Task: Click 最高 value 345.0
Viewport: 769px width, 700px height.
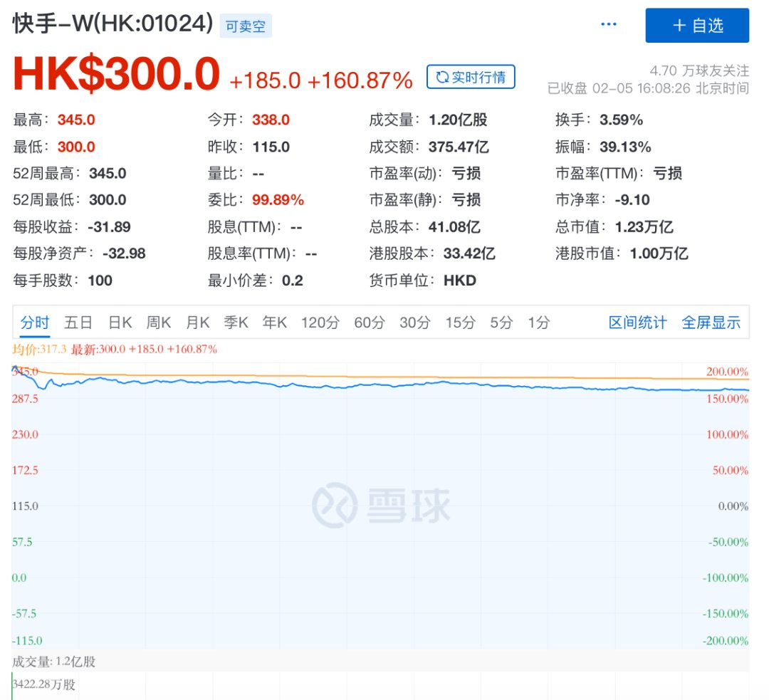Action: click(x=76, y=120)
